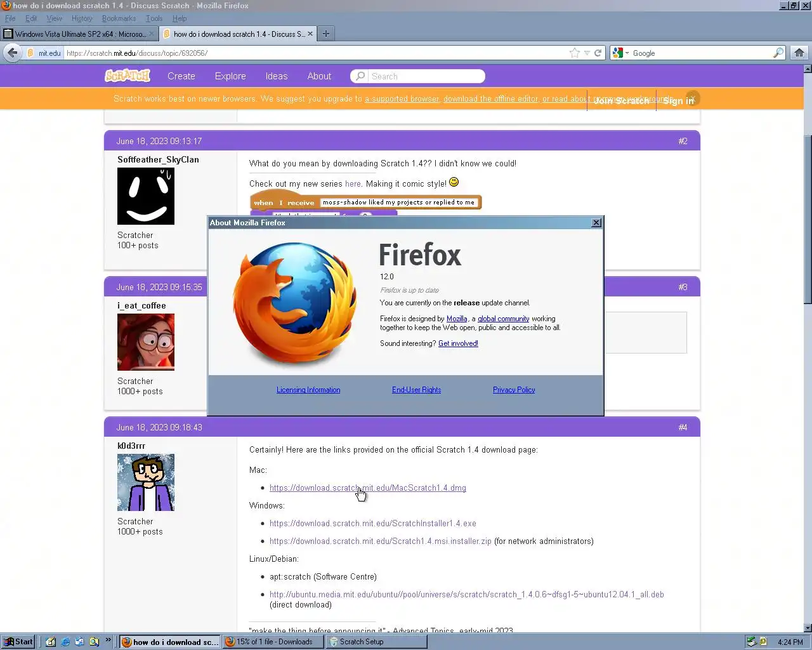
Task: Click the Scratch site Search field
Action: [417, 76]
